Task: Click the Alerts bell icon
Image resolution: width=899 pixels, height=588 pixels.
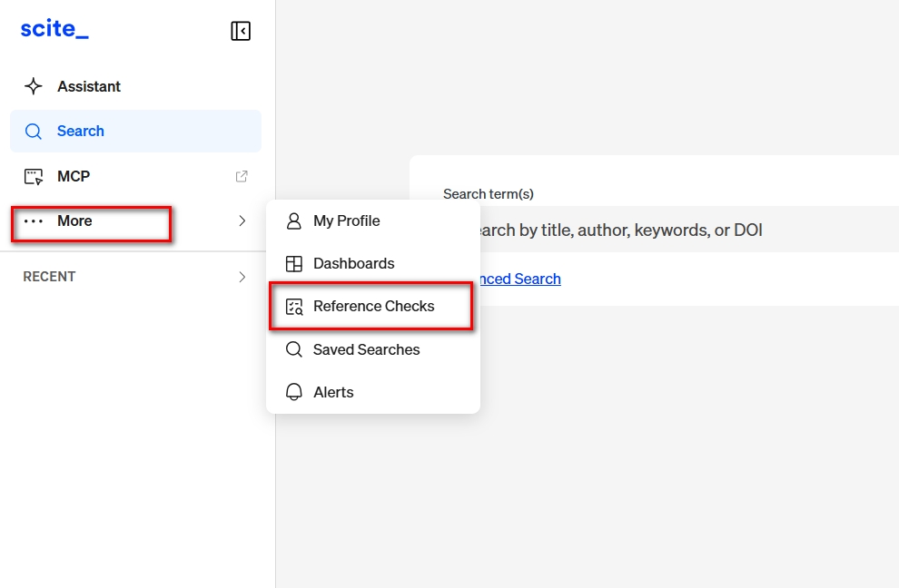Action: point(293,392)
